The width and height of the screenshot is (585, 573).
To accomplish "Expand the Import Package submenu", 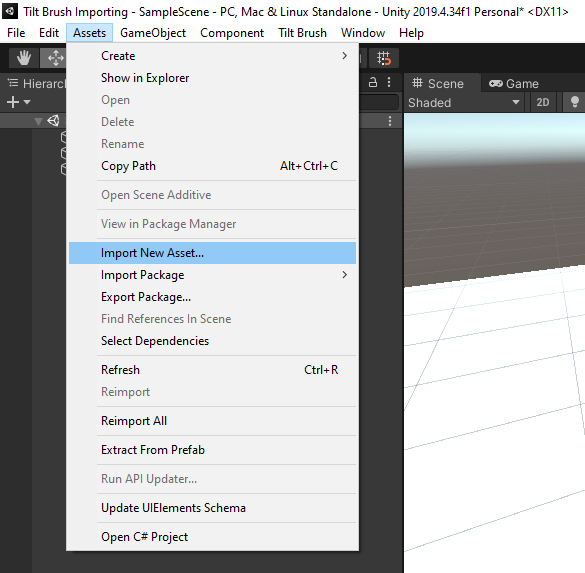I will 212,275.
